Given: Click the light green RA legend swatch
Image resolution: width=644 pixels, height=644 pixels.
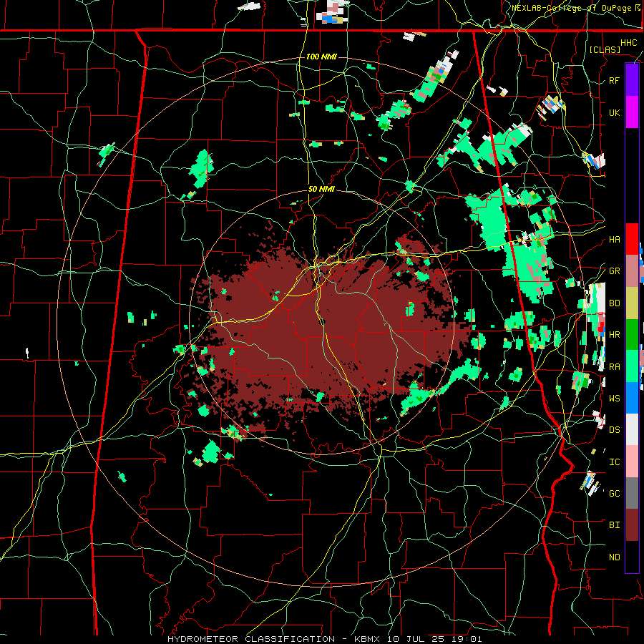Looking at the screenshot, I should [x=632, y=366].
